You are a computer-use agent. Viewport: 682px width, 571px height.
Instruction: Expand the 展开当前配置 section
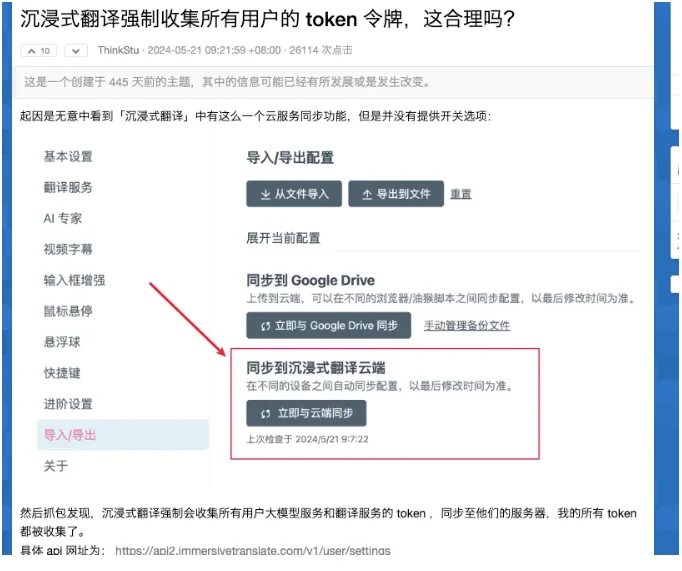click(x=283, y=238)
